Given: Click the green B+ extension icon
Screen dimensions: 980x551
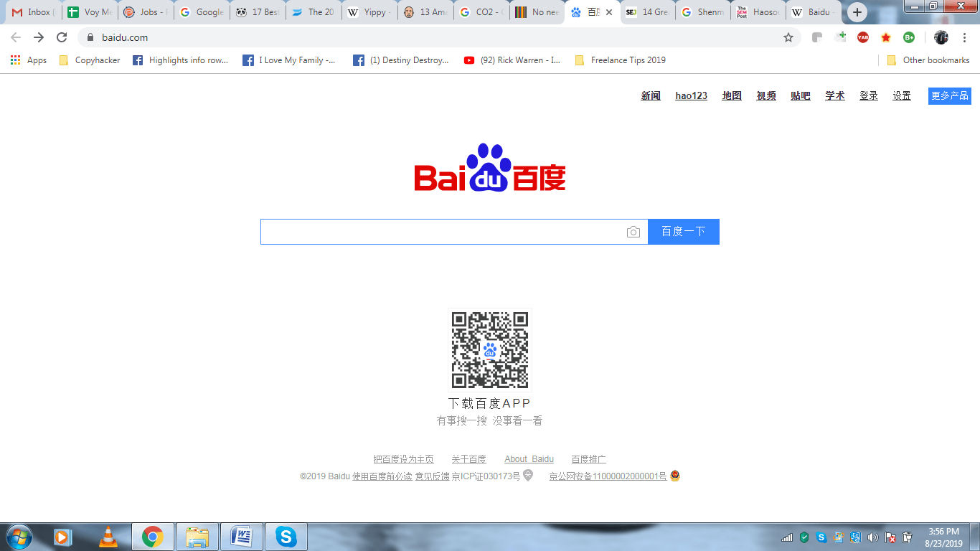Looking at the screenshot, I should (909, 37).
